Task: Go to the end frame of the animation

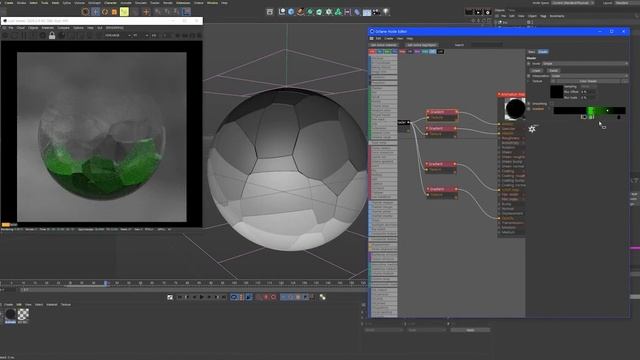Action: coord(224,297)
